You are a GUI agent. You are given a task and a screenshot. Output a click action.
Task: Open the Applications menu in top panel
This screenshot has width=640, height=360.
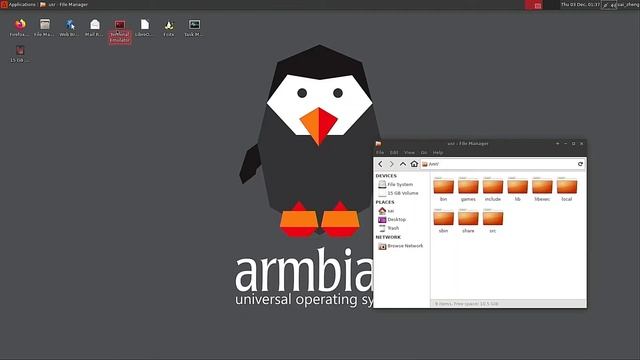18,4
